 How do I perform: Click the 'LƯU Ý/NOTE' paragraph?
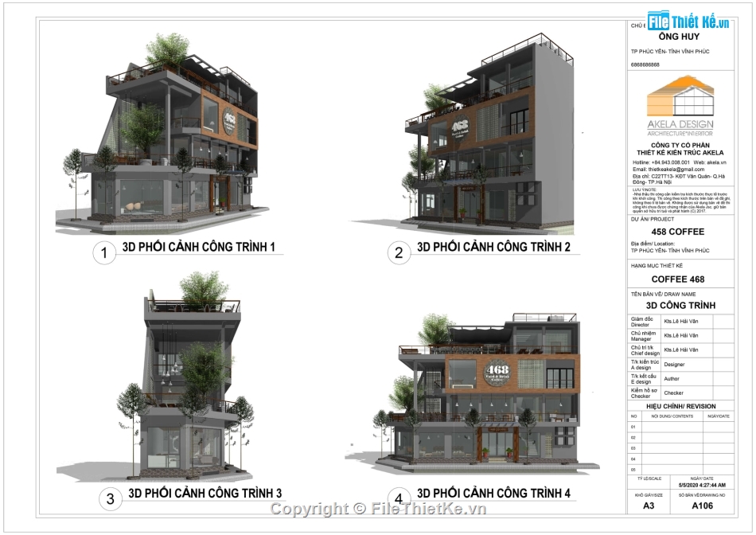pyautogui.click(x=680, y=201)
